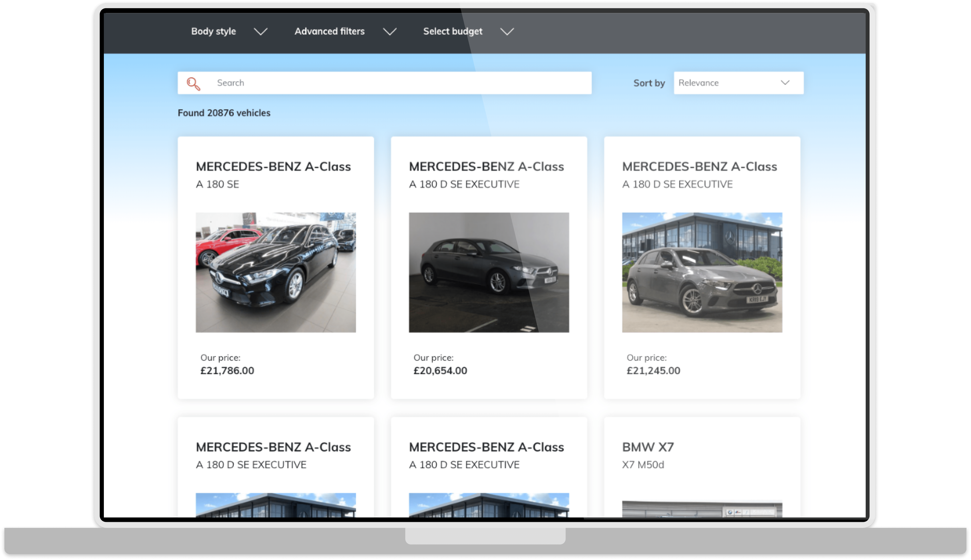Open the dark grey A-Class photo, £20,654.00
971x560 pixels.
489,272
